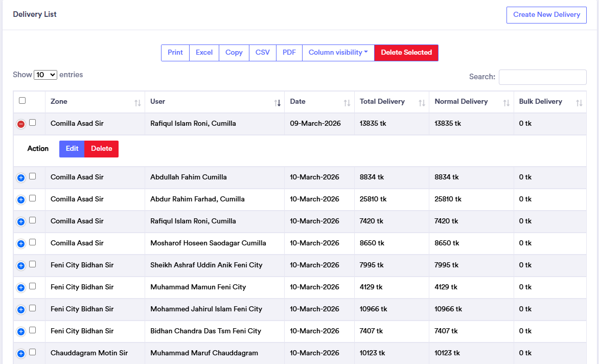The height and width of the screenshot is (364, 599).
Task: Expand the Mosharof Hoseen Saodagar row
Action: tap(21, 244)
